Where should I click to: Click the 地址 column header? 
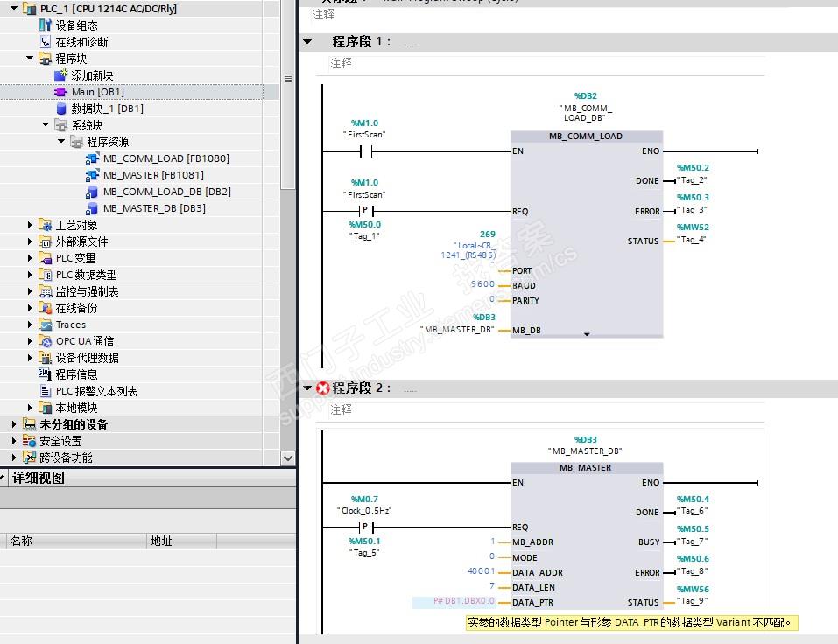tap(181, 541)
